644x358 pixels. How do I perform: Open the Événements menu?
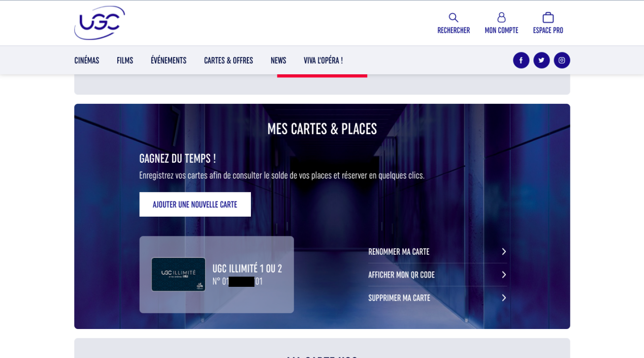[x=169, y=61]
